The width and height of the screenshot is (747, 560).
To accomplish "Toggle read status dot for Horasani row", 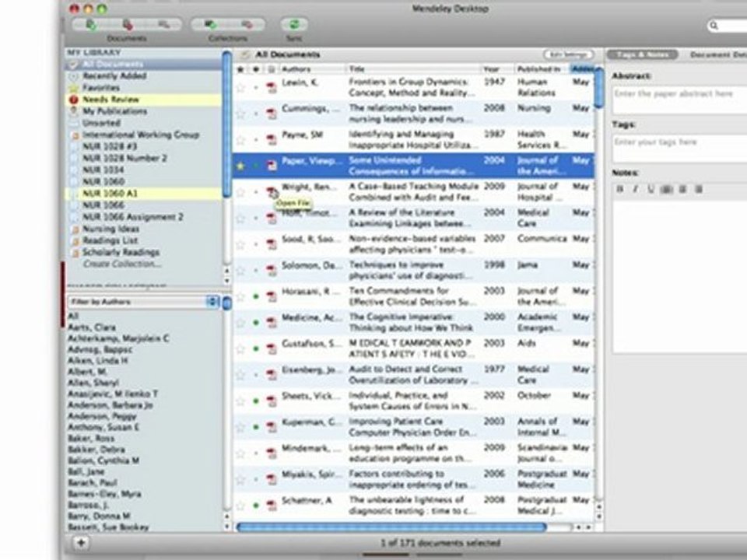I will tap(256, 296).
